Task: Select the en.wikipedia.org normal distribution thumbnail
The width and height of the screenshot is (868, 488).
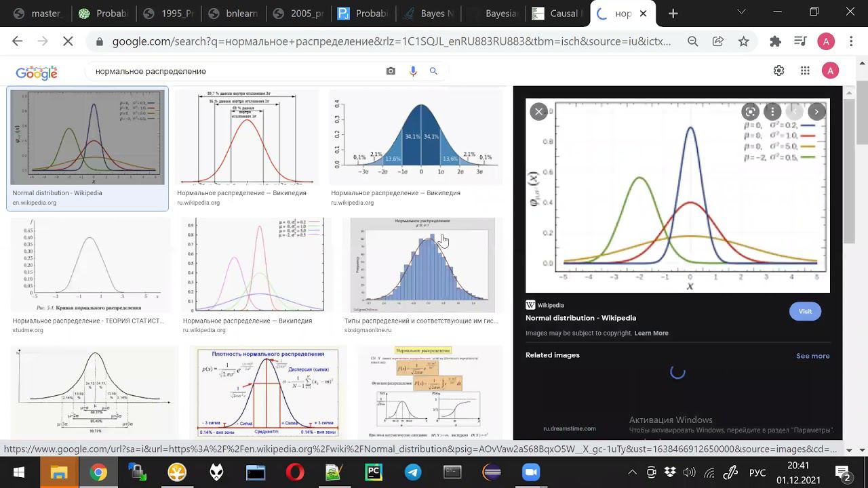Action: click(87, 137)
